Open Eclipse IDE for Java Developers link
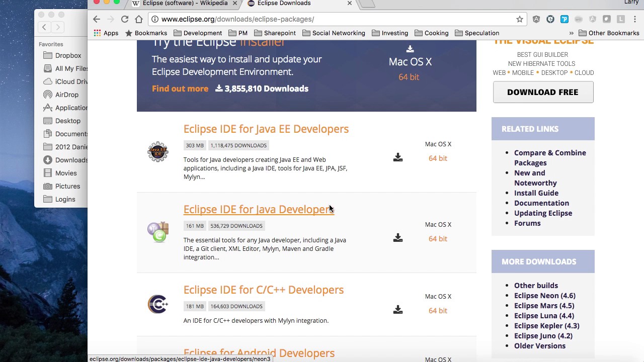Image resolution: width=644 pixels, height=362 pixels. [x=259, y=209]
